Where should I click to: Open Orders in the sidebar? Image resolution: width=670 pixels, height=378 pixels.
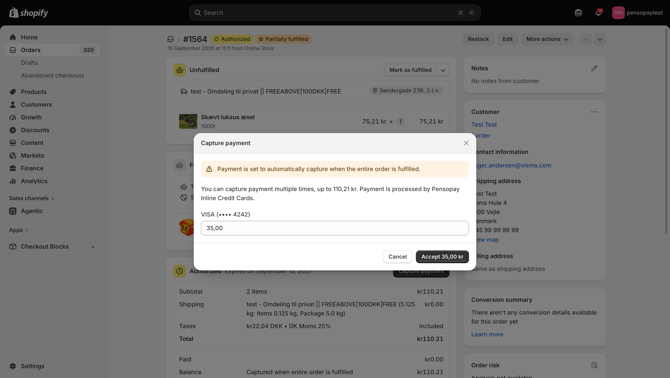click(x=52, y=50)
